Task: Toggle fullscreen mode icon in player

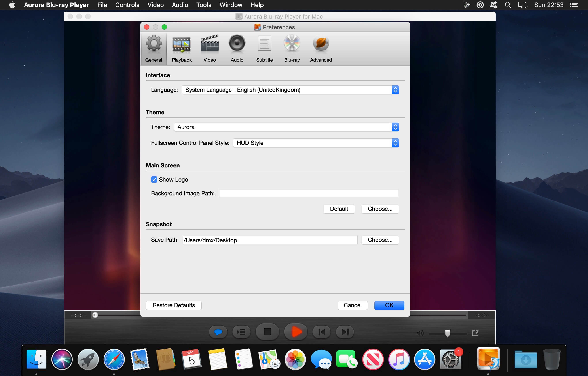Action: coord(475,333)
